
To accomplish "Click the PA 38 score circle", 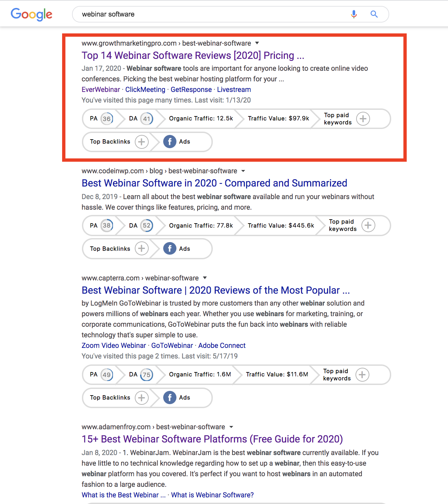I will tap(107, 226).
